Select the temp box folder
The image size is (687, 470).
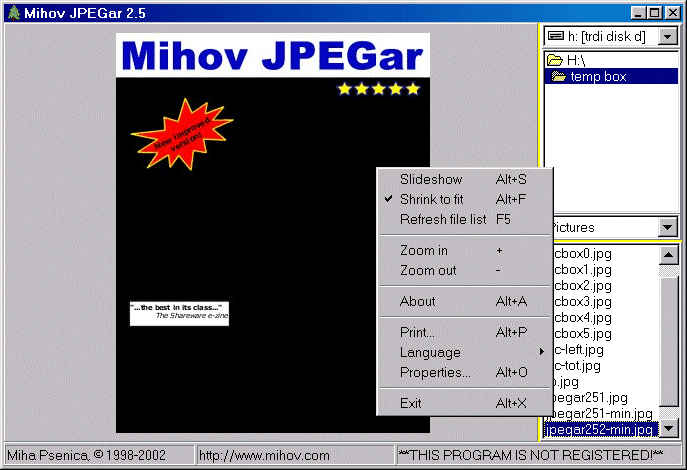(598, 77)
